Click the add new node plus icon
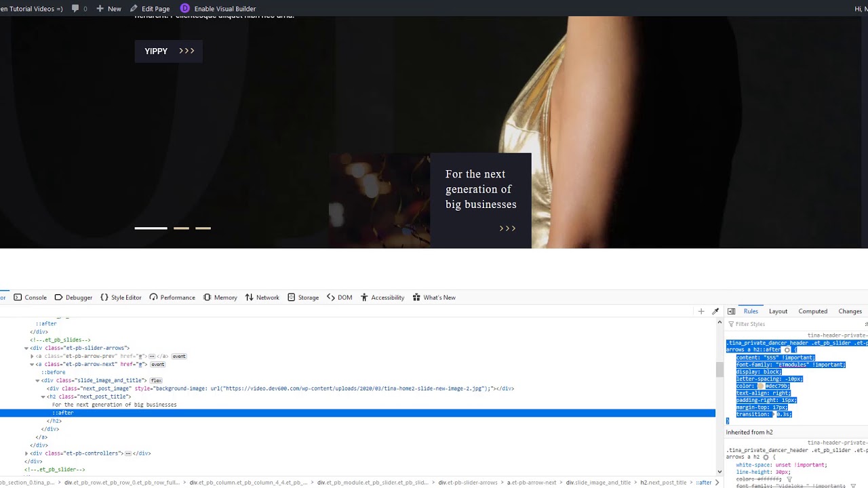This screenshot has height=488, width=868. coord(701,311)
